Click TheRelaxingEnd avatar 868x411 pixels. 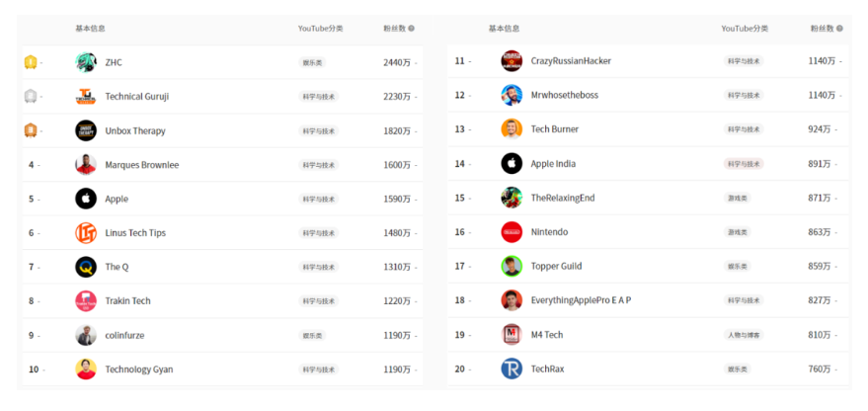point(512,198)
